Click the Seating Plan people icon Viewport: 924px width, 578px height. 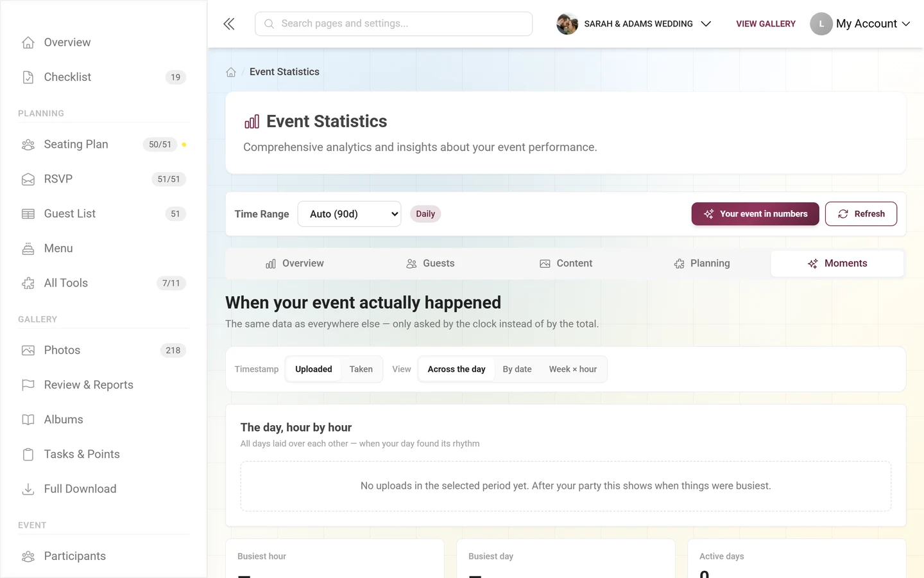point(28,144)
